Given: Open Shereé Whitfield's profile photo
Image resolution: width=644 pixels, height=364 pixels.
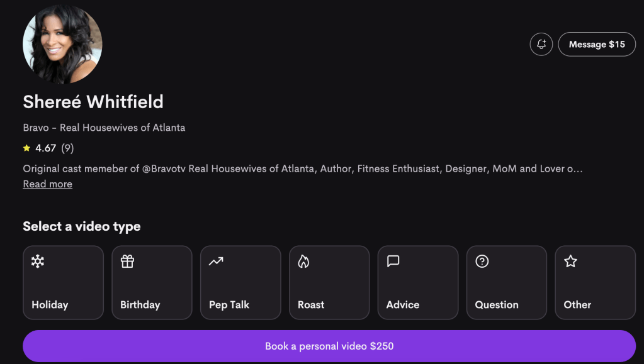Looking at the screenshot, I should pyautogui.click(x=62, y=44).
